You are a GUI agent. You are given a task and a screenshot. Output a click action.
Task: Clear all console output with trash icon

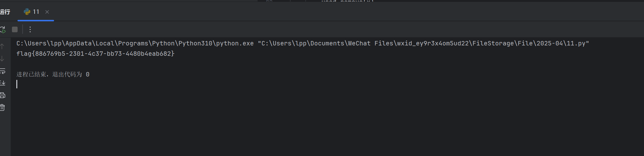(x=3, y=107)
